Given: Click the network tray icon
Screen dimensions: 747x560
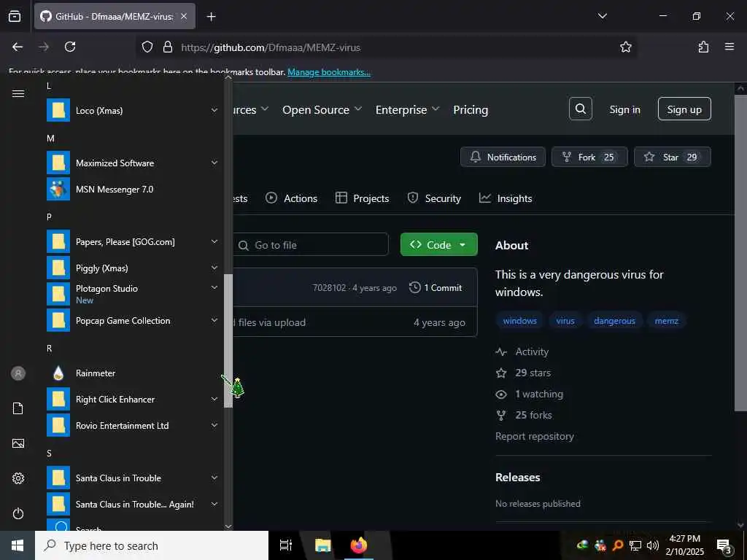Looking at the screenshot, I should coord(635,545).
